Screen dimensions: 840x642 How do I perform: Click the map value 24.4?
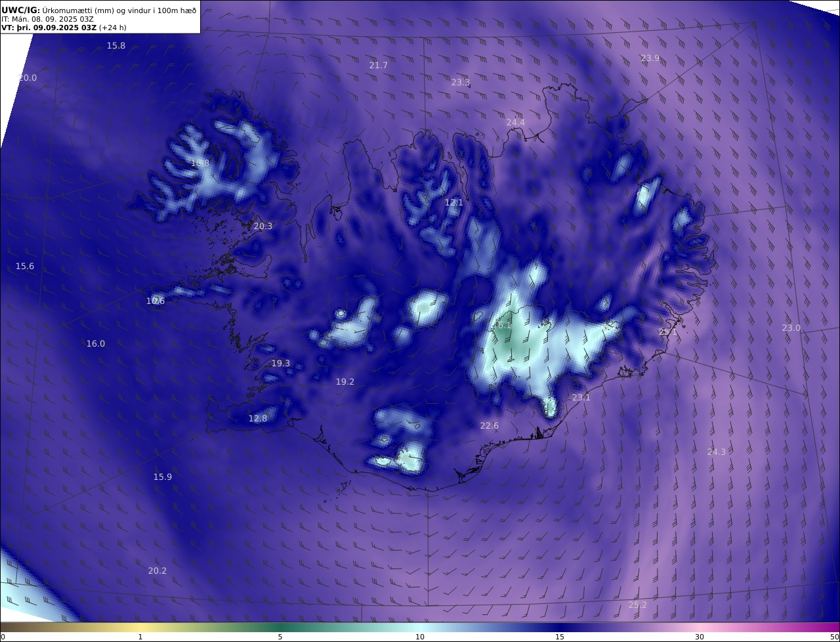[x=516, y=123]
